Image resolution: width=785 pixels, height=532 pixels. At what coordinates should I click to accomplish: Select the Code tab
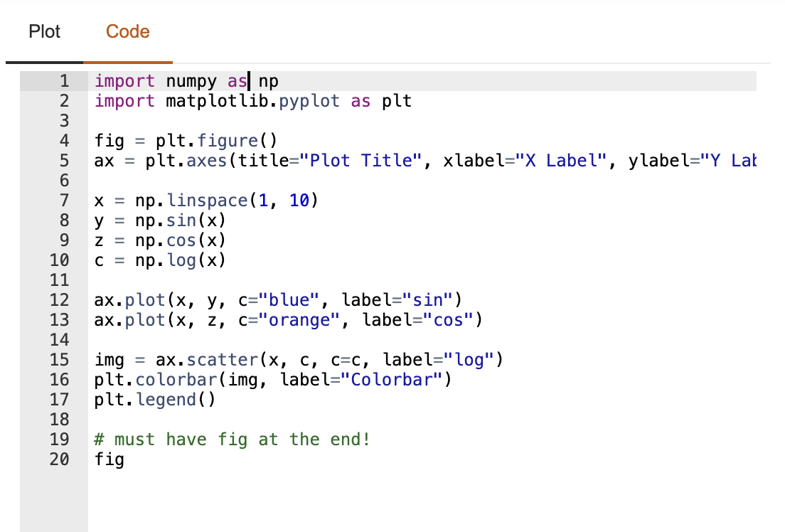point(128,32)
